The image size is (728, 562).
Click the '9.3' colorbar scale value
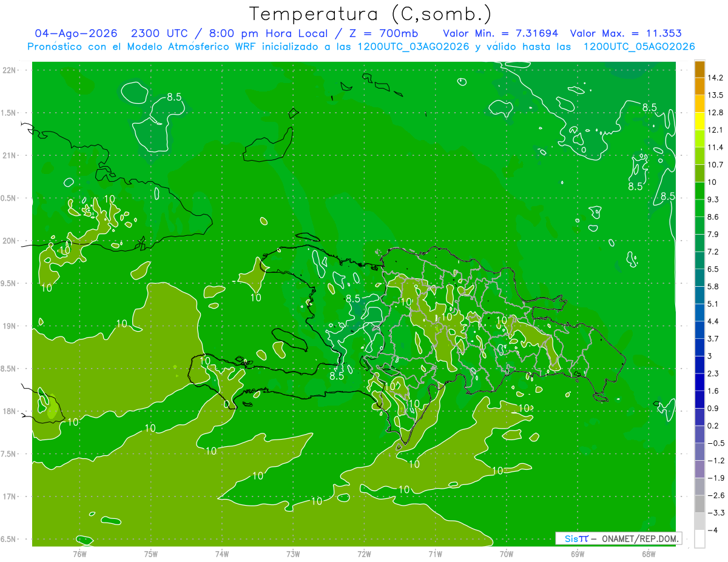[x=713, y=199]
